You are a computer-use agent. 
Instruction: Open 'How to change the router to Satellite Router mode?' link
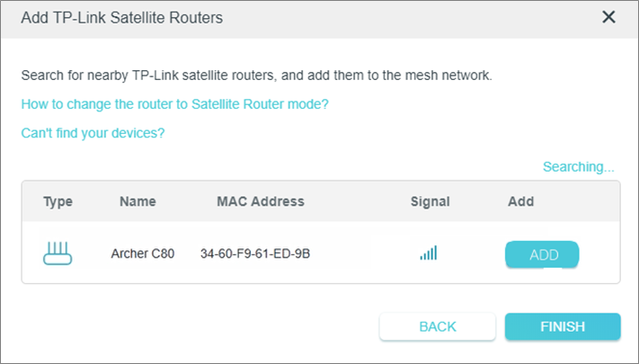click(x=175, y=104)
